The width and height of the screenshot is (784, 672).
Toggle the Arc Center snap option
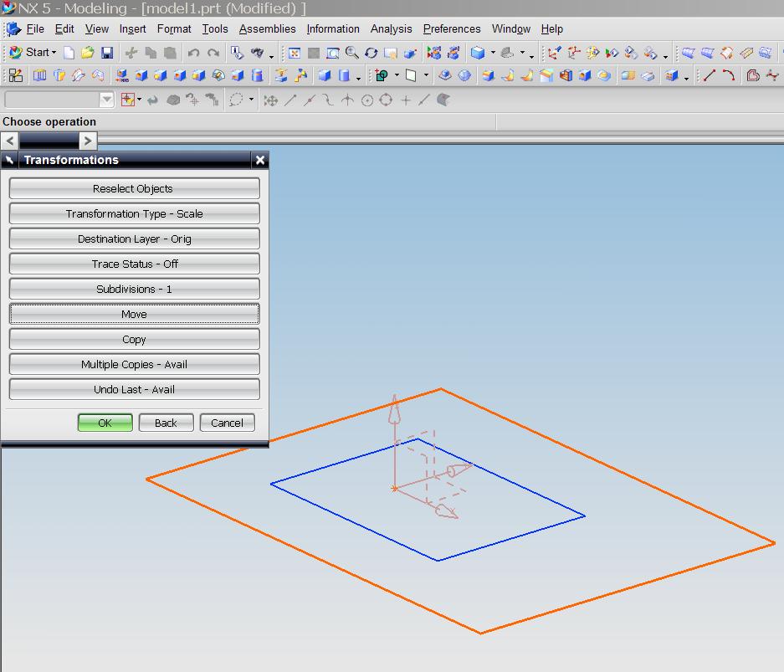pos(367,100)
